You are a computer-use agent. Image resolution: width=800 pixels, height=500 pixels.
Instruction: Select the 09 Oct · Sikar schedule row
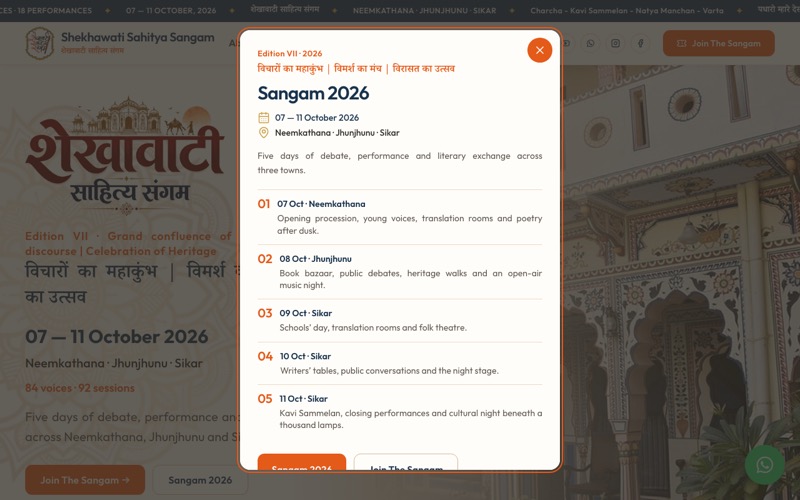(x=399, y=320)
